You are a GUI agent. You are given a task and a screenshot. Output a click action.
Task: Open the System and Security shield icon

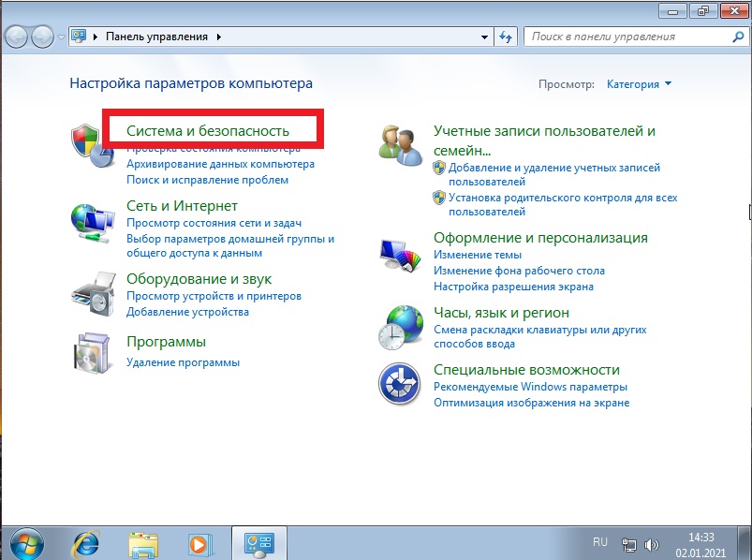[x=93, y=146]
